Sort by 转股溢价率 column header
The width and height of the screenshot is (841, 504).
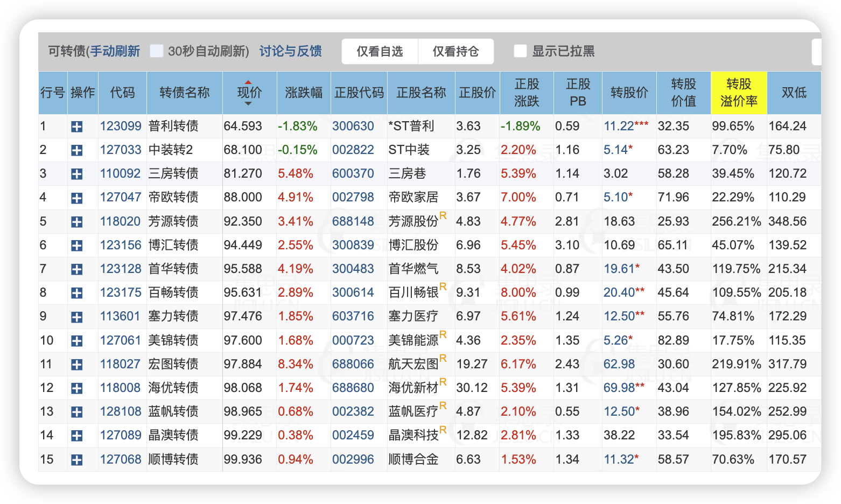click(x=739, y=93)
